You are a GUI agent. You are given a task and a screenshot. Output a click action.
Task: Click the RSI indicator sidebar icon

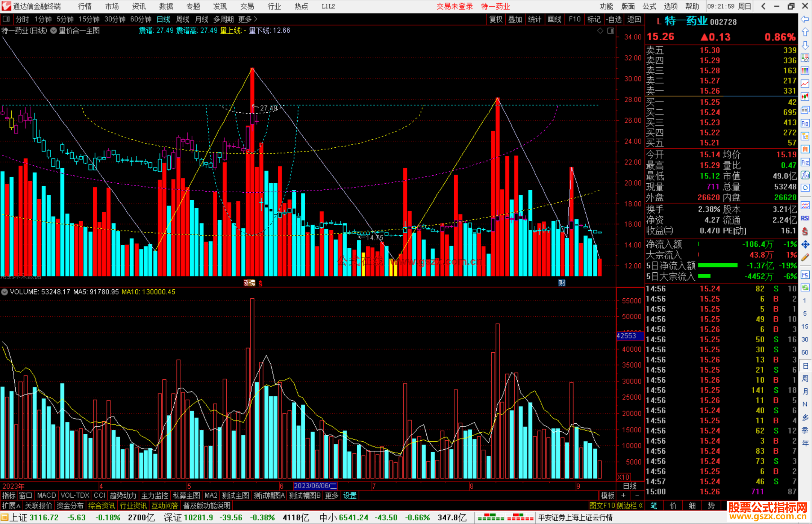(x=805, y=218)
